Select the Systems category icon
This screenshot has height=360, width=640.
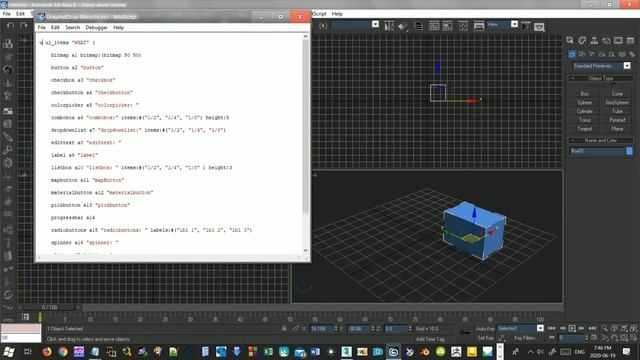pyautogui.click(x=631, y=54)
